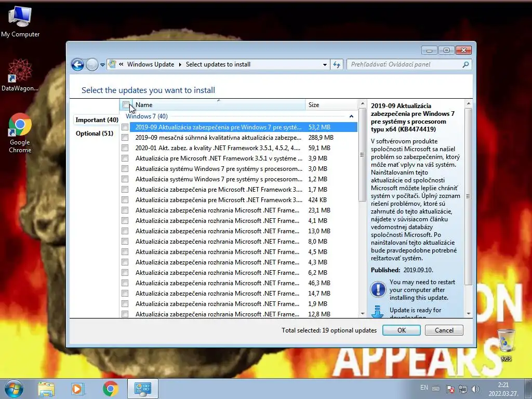Click the search magnifier icon
The height and width of the screenshot is (399, 532).
pyautogui.click(x=466, y=64)
